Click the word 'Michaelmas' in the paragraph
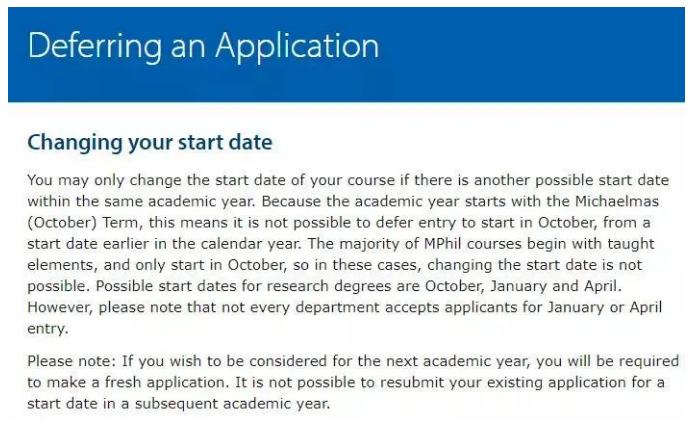This screenshot has width=694, height=426. [617, 201]
